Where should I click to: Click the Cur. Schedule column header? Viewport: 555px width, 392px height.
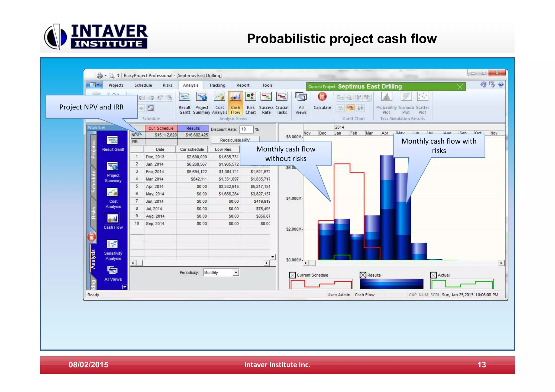point(161,128)
